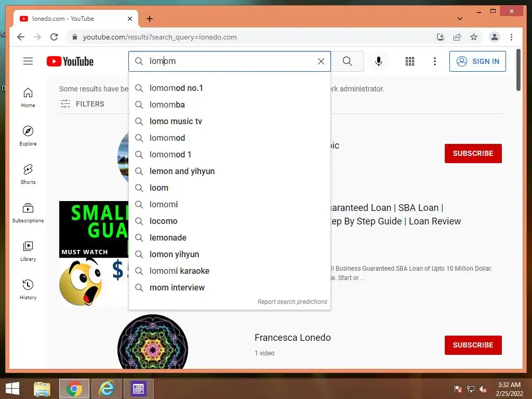Click 'Report search predictions' link
The width and height of the screenshot is (532, 399).
click(292, 302)
